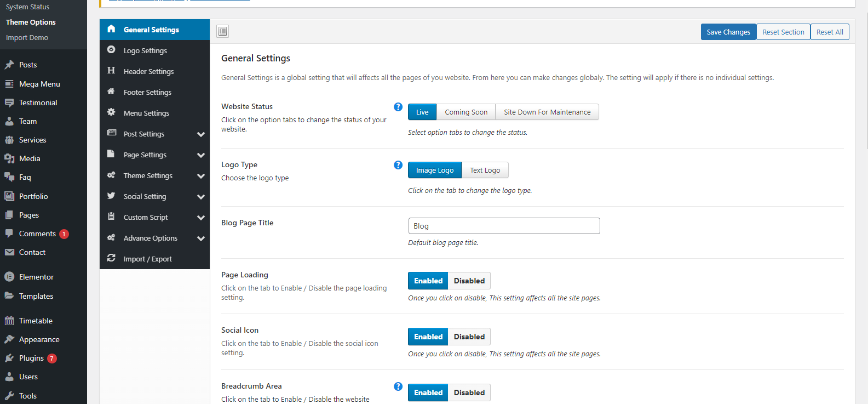This screenshot has width=868, height=404.
Task: Disable the Page Loading setting
Action: (469, 281)
